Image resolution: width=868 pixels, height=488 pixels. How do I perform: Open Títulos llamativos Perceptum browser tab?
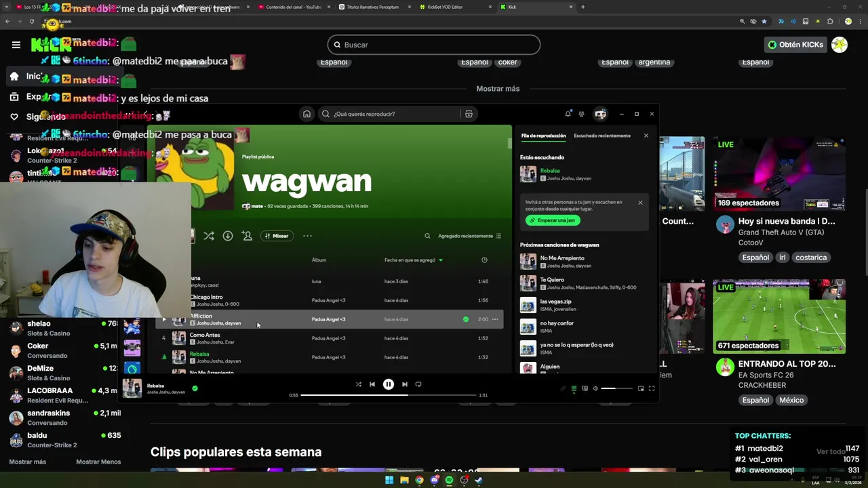point(372,7)
